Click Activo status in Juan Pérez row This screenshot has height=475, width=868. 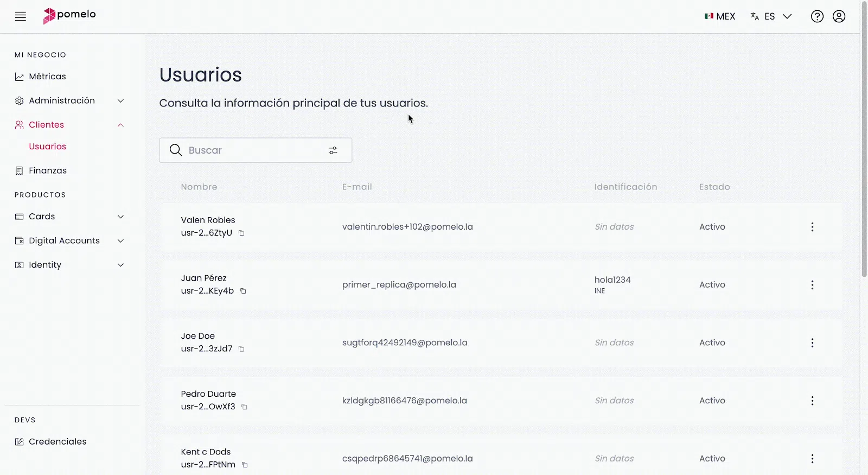click(x=712, y=285)
